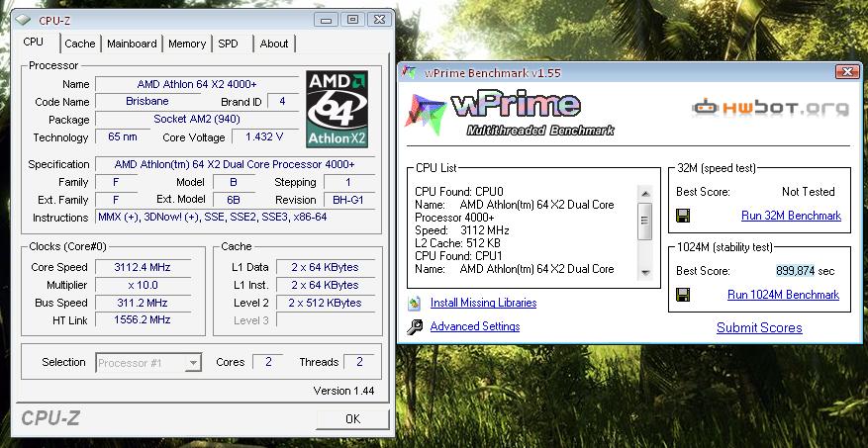The height and width of the screenshot is (448, 868).
Task: Click the Package field Socket AM2
Action: (x=197, y=119)
